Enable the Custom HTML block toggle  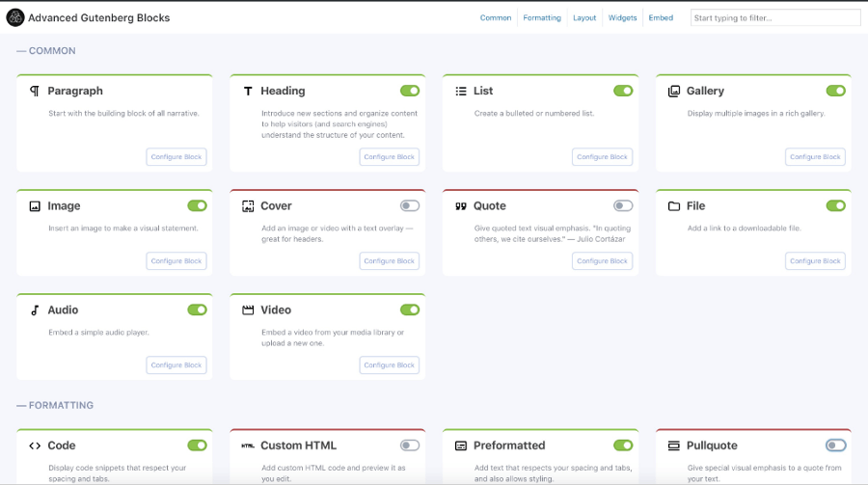click(410, 445)
